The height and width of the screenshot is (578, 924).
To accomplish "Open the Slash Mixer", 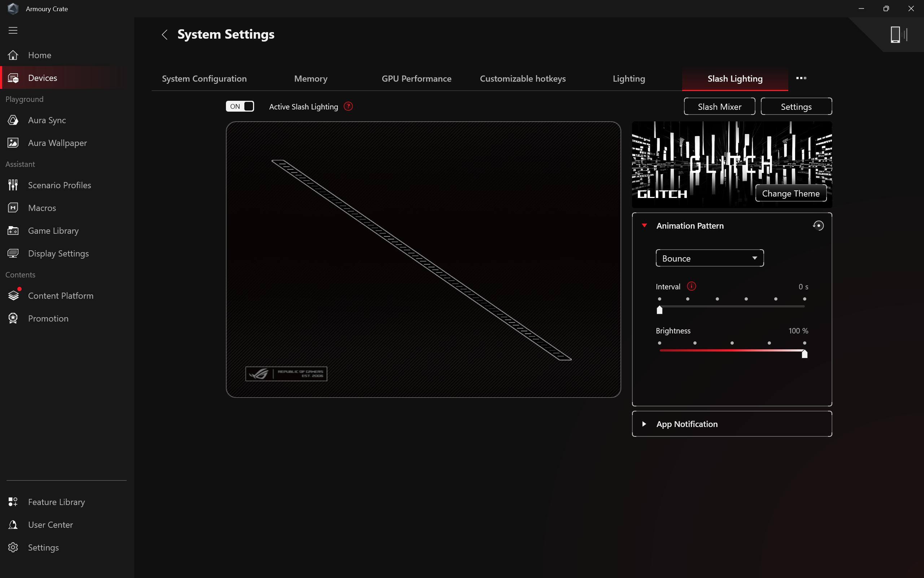I will (719, 106).
